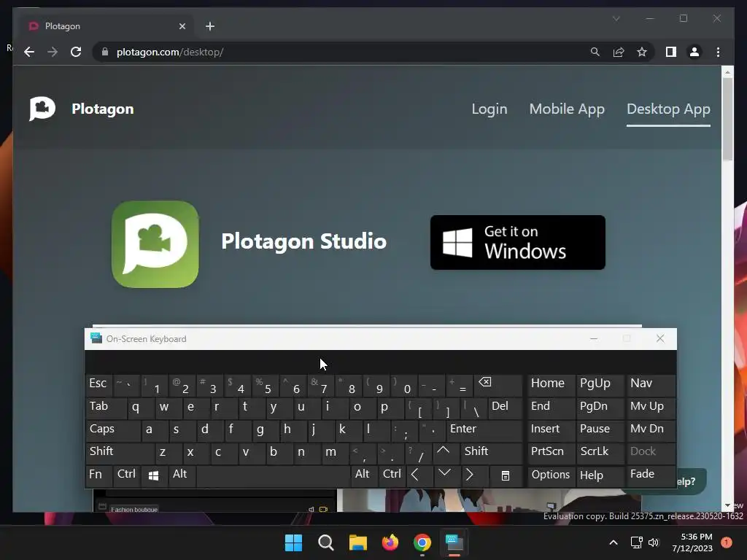Click the Enter key on On-Screen Keyboard
The height and width of the screenshot is (560, 747).
484,429
